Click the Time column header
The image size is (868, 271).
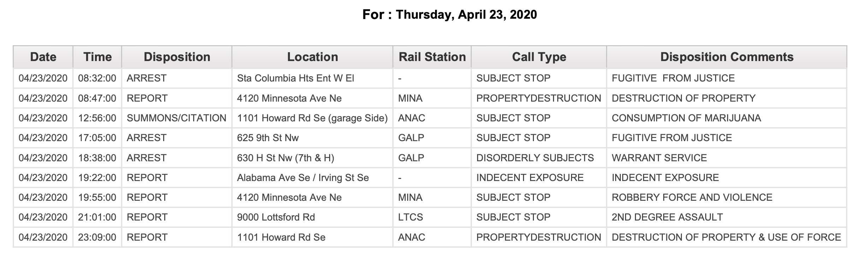(97, 57)
